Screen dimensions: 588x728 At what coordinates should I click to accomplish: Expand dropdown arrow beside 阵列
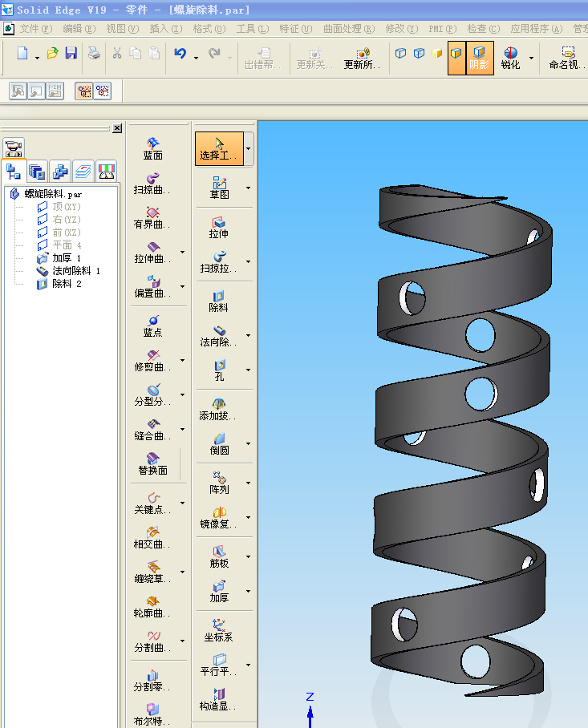(248, 483)
